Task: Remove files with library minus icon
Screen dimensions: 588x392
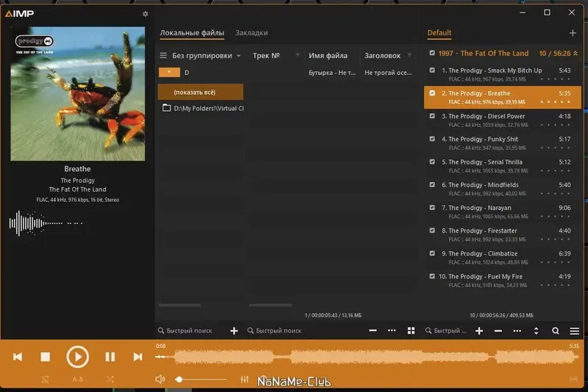Action: point(373,330)
